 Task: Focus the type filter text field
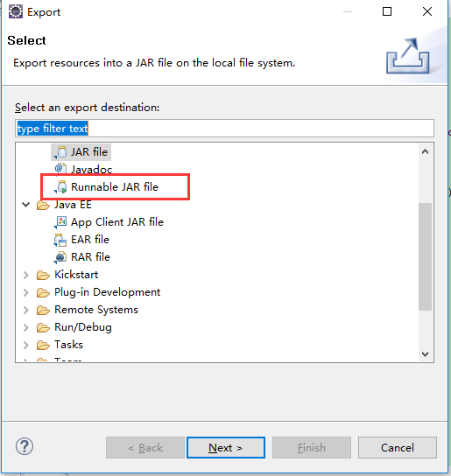(224, 128)
